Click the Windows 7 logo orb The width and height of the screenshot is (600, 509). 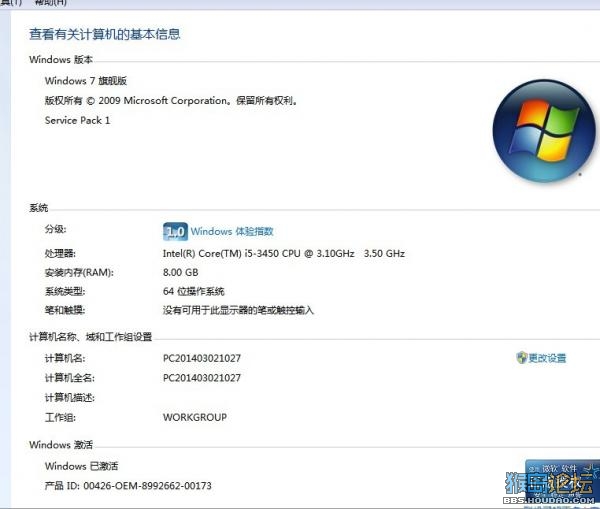coord(544,131)
